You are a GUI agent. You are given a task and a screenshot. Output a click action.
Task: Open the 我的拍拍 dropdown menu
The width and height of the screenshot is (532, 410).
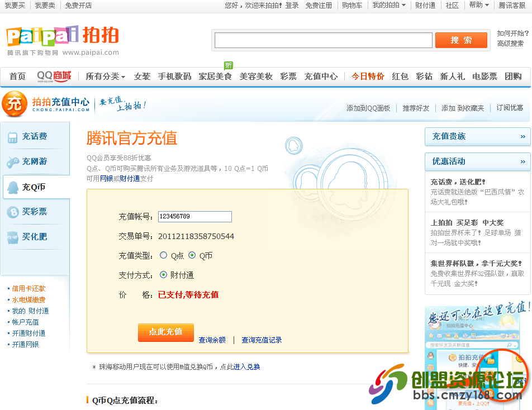tap(389, 5)
